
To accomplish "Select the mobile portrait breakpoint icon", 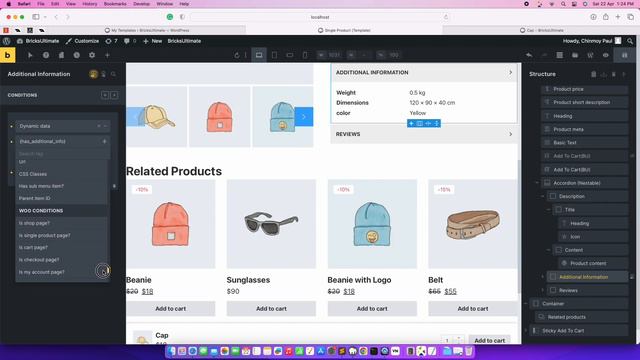I will [305, 55].
